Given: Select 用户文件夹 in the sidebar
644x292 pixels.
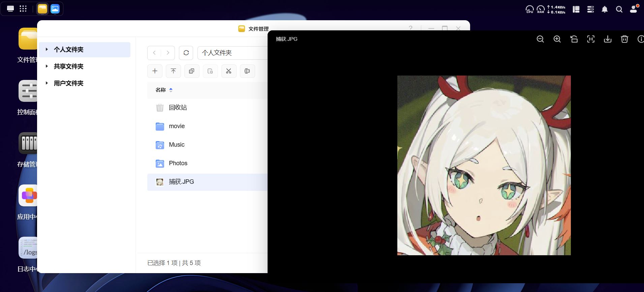Looking at the screenshot, I should [x=85, y=83].
